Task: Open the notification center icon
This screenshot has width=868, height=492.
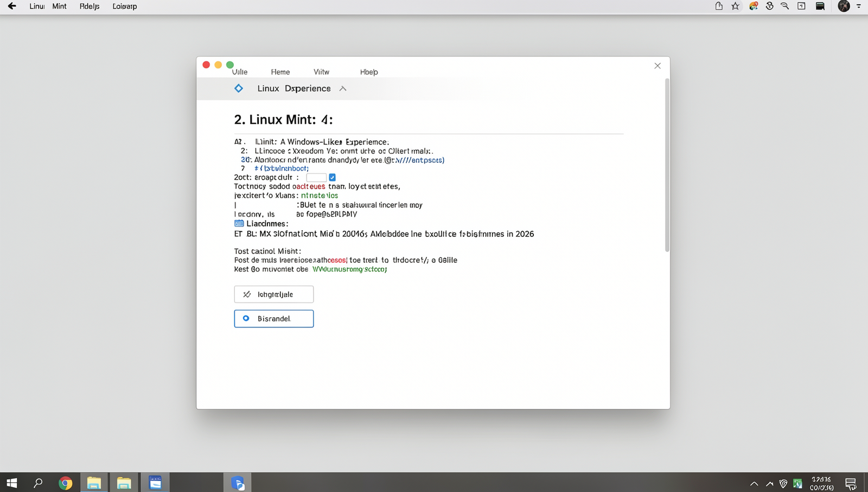Action: coord(851,483)
